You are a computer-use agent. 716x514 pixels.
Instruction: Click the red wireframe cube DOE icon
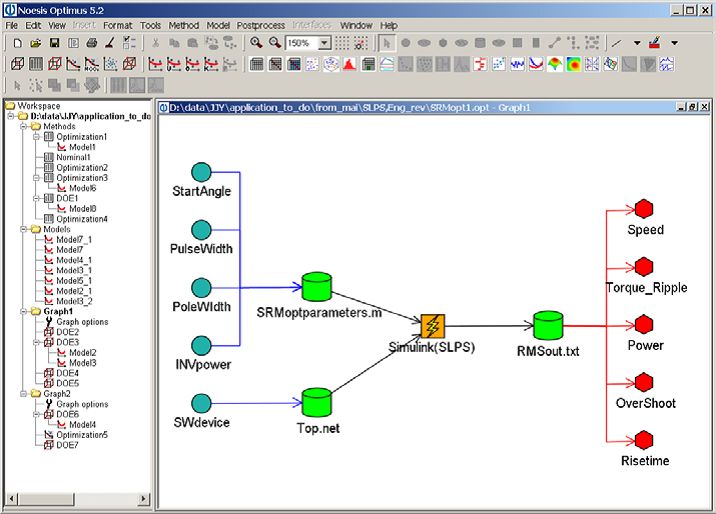(54, 64)
